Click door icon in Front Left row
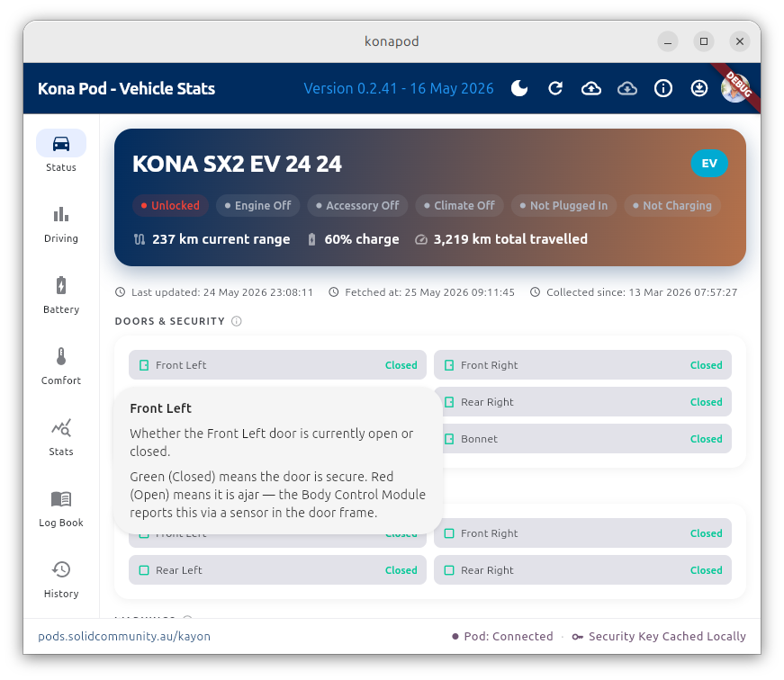 pyautogui.click(x=144, y=365)
